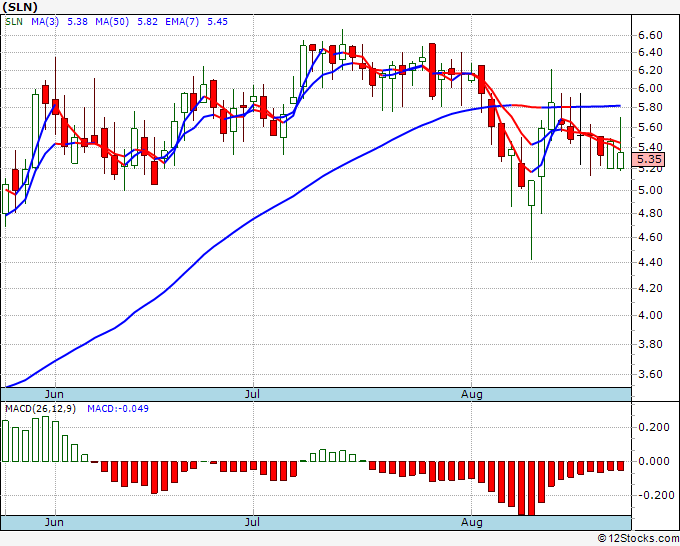Click the MA(3) legend label
The height and width of the screenshot is (546, 680).
tap(45, 22)
